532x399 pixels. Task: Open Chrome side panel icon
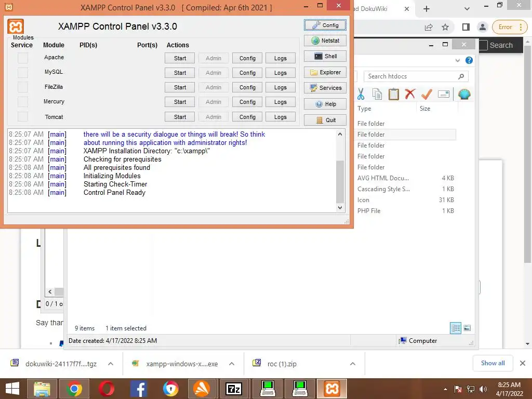coord(466,27)
